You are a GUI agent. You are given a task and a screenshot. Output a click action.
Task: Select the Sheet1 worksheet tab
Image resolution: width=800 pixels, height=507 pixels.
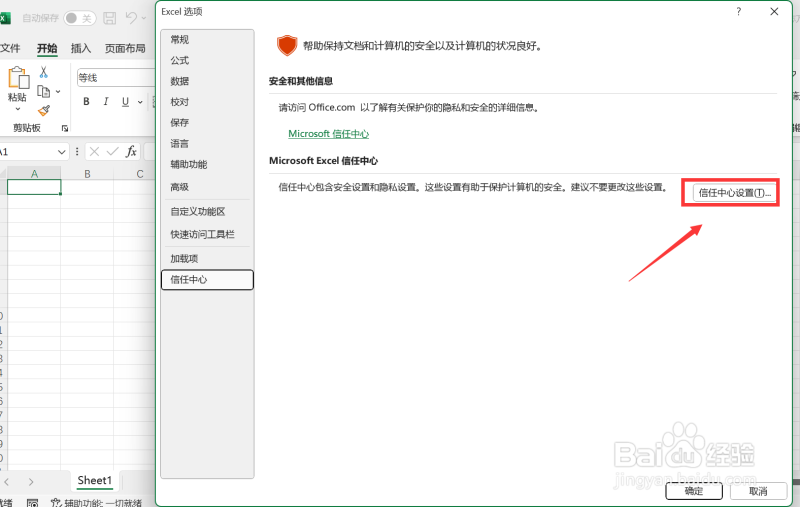tap(94, 480)
